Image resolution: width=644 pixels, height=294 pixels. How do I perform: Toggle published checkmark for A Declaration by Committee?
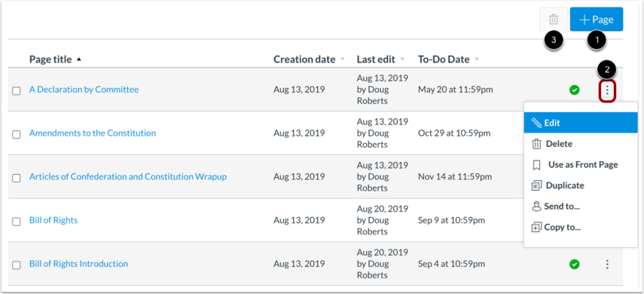coord(575,90)
